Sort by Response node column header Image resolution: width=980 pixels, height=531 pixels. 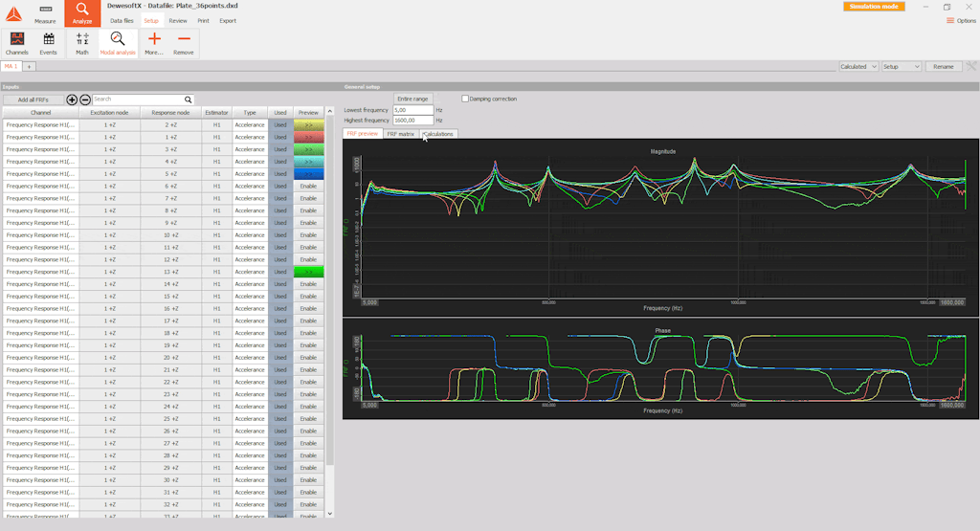(x=170, y=113)
